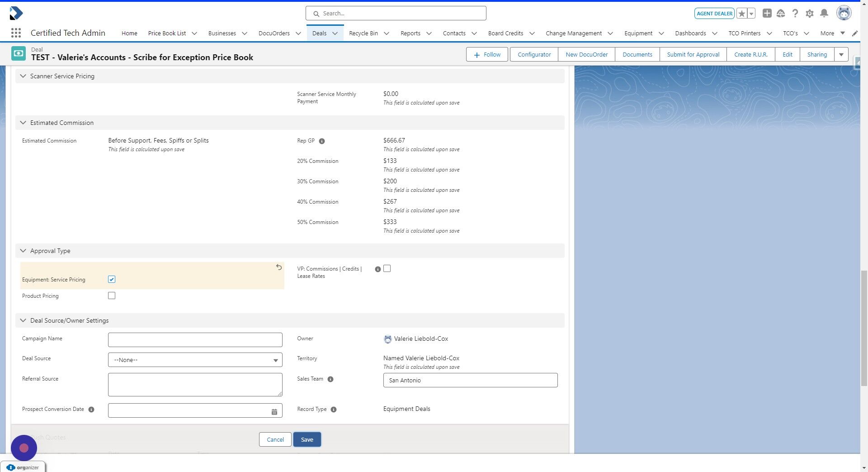Show notifications via the bell icon
This screenshot has width=868, height=472.
[x=824, y=13]
